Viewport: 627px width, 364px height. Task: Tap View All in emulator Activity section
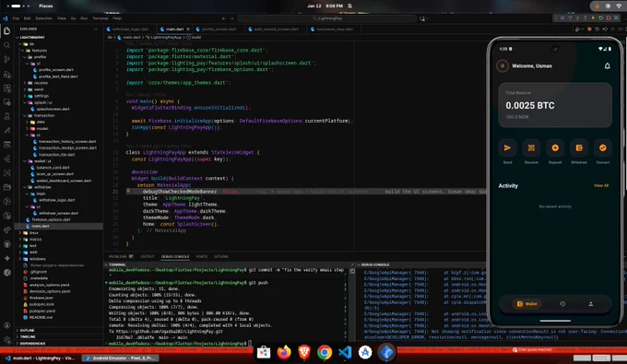tap(601, 186)
